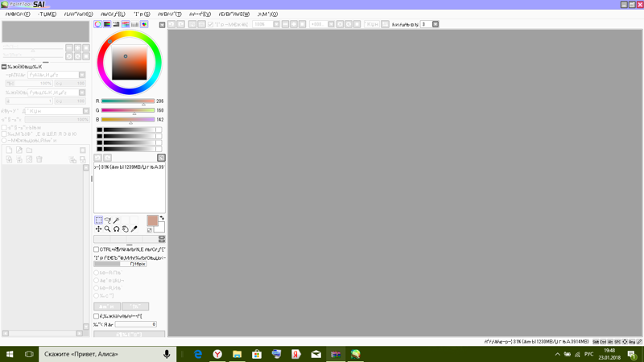Enable the CTRL checkbox in tool options
The image size is (644, 362).
(x=96, y=249)
